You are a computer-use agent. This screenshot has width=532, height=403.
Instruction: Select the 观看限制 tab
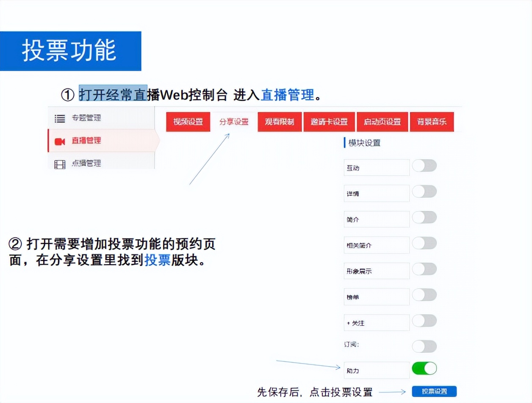[280, 121]
